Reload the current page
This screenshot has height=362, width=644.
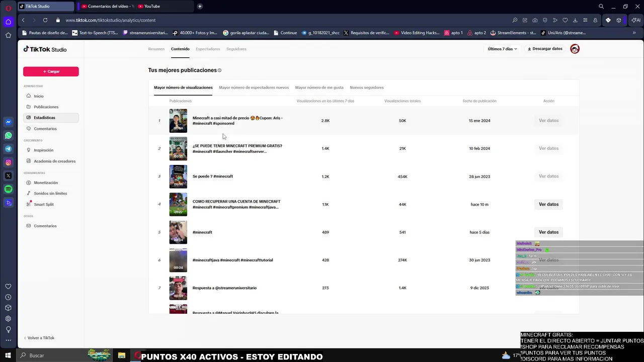[45, 20]
